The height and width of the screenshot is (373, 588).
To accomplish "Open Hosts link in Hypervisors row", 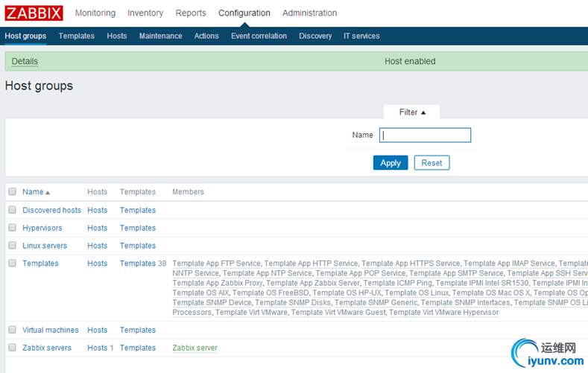I will coord(98,228).
